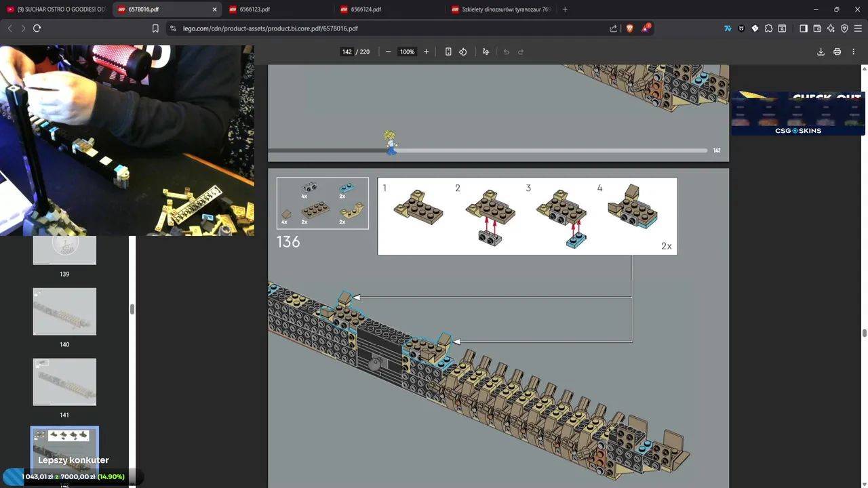This screenshot has width=868, height=488.
Task: Open a new browser tab
Action: [x=565, y=9]
